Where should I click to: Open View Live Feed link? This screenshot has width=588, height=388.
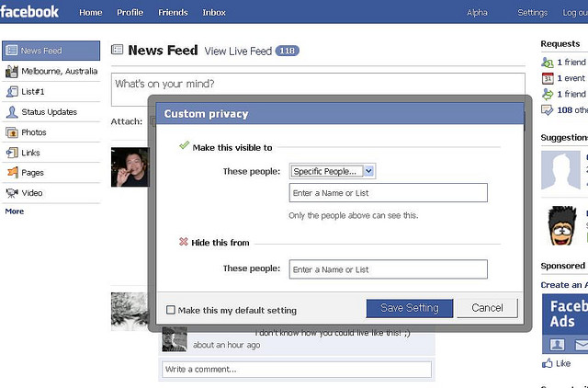238,51
